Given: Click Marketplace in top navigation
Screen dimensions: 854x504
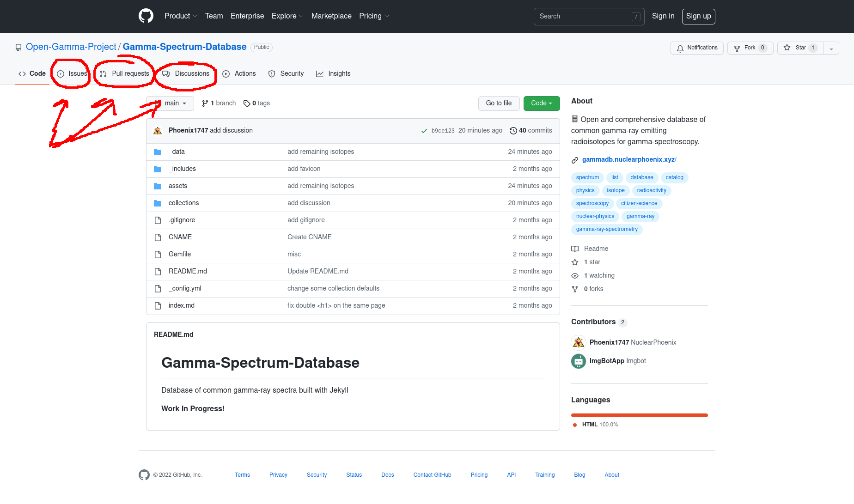Looking at the screenshot, I should tap(331, 16).
